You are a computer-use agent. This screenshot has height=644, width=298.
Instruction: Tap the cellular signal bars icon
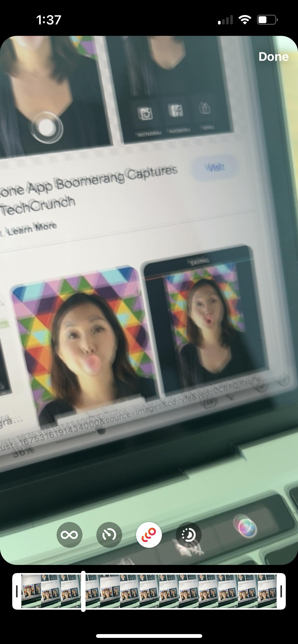coord(225,20)
